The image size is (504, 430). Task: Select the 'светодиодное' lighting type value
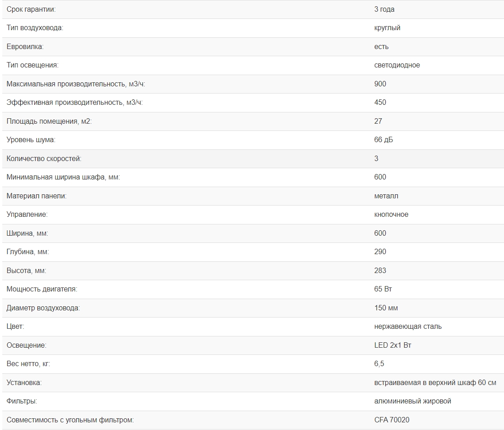tap(397, 65)
